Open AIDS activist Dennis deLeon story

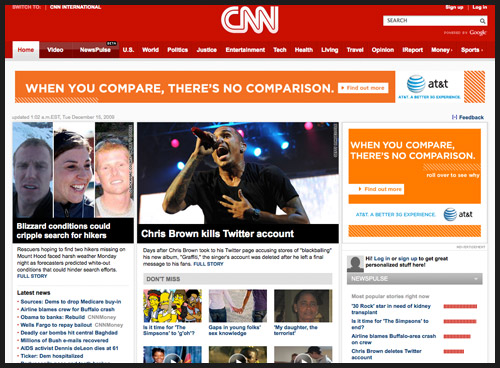coord(69,348)
